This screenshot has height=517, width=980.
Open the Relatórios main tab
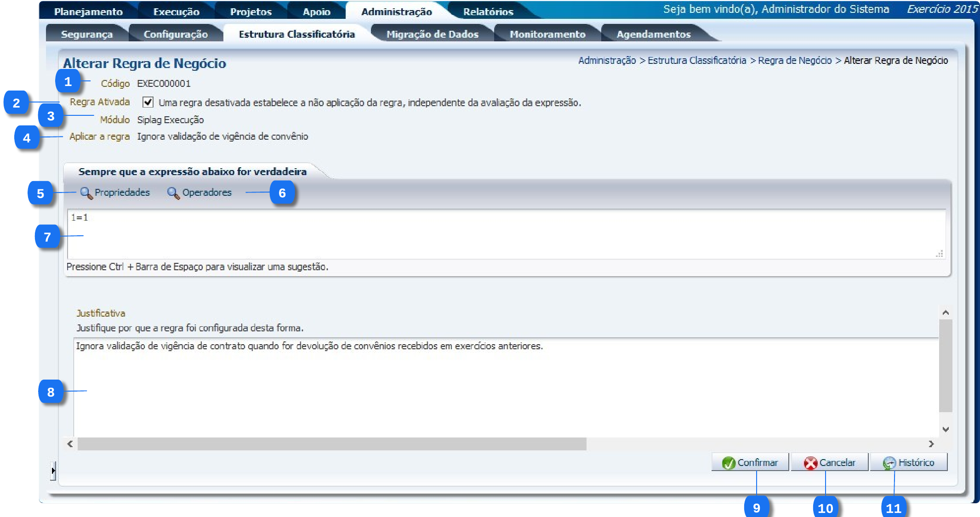coord(488,12)
